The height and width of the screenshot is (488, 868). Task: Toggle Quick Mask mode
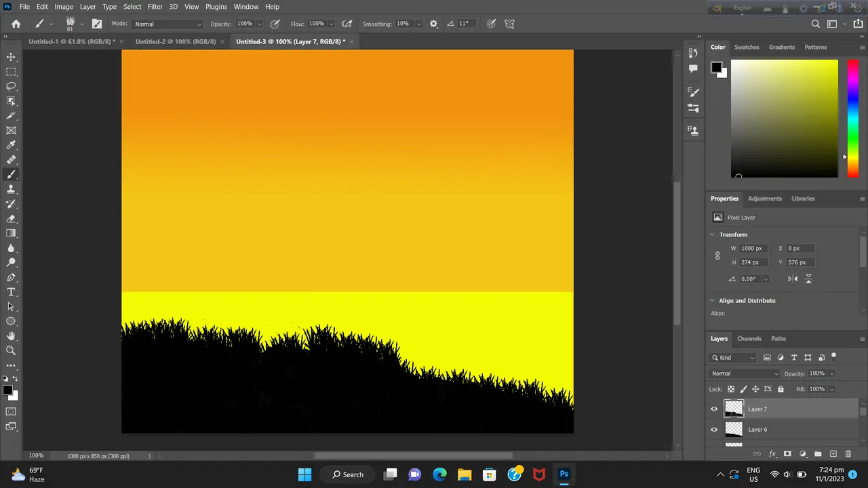(x=11, y=411)
